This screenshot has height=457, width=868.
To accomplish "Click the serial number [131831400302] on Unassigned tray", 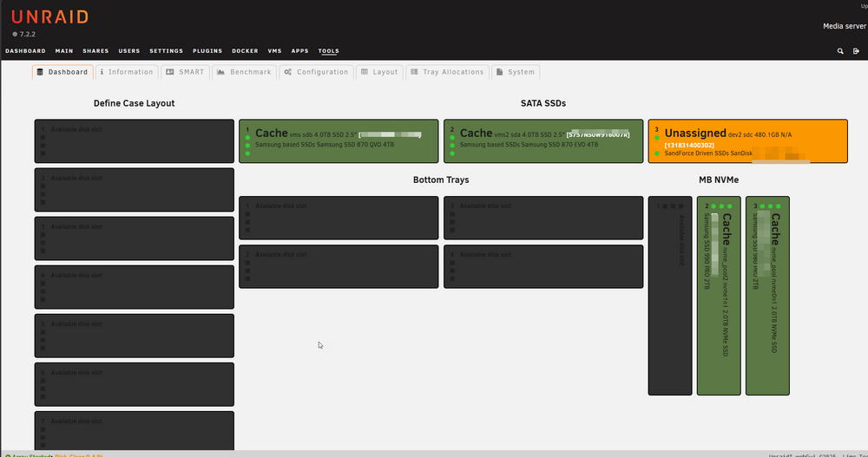I will pos(689,146).
